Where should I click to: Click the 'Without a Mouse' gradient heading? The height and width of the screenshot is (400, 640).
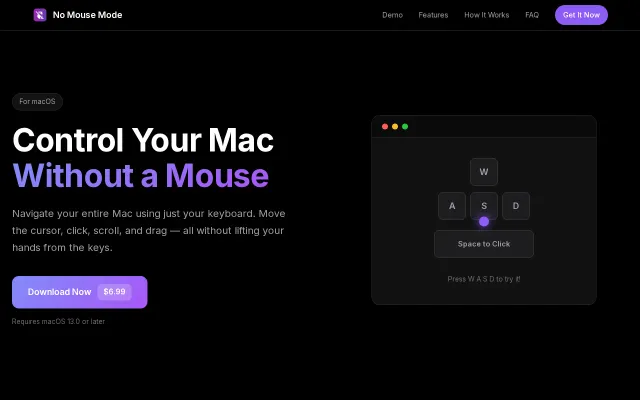(141, 176)
